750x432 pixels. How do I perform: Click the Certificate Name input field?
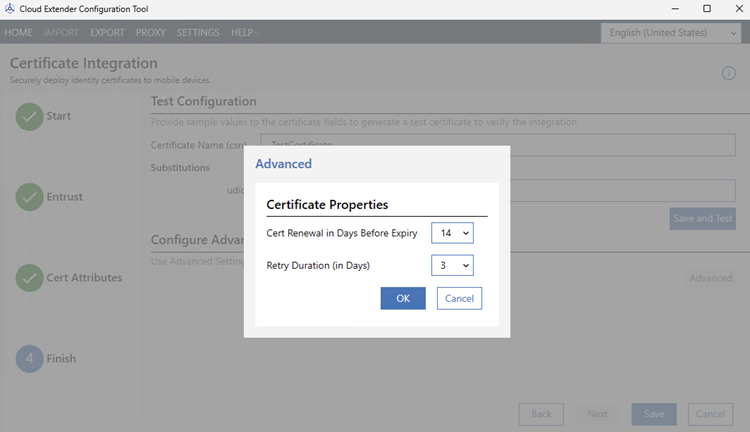pos(497,145)
